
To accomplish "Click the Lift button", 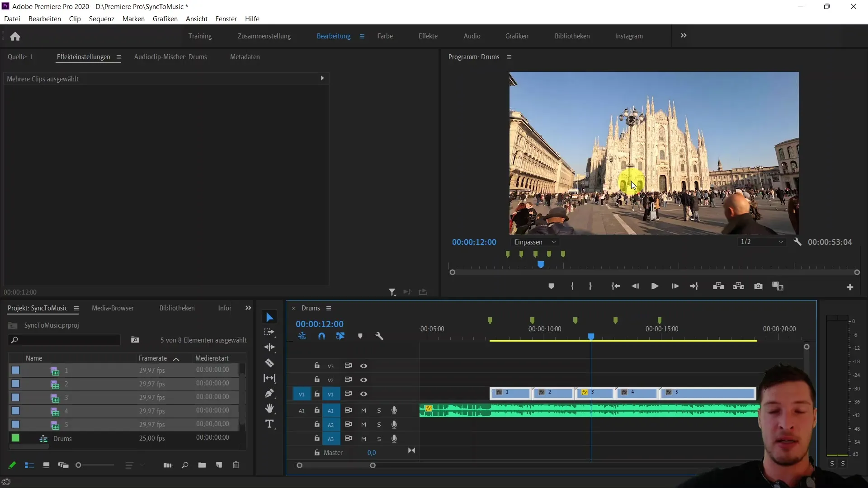I will pos(718,286).
